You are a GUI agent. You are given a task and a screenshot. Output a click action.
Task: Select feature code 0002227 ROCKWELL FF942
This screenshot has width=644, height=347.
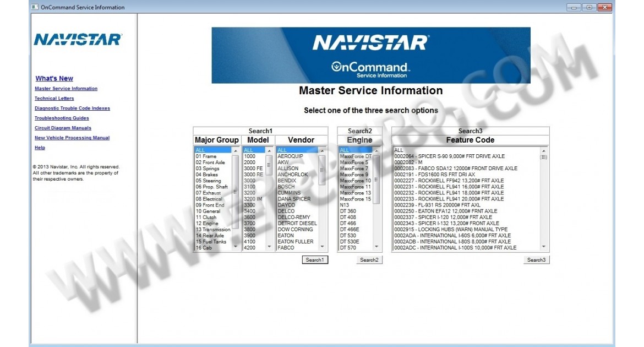pos(467,181)
